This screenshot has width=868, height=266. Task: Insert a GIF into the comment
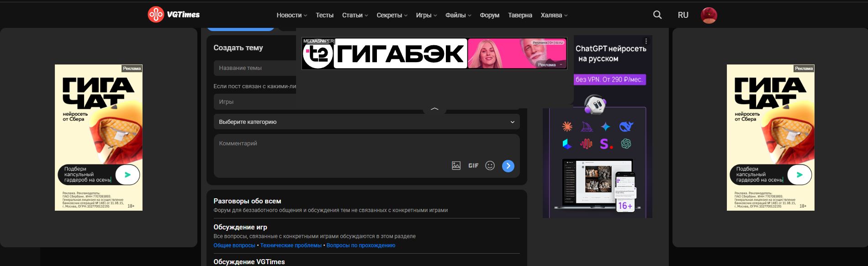473,165
